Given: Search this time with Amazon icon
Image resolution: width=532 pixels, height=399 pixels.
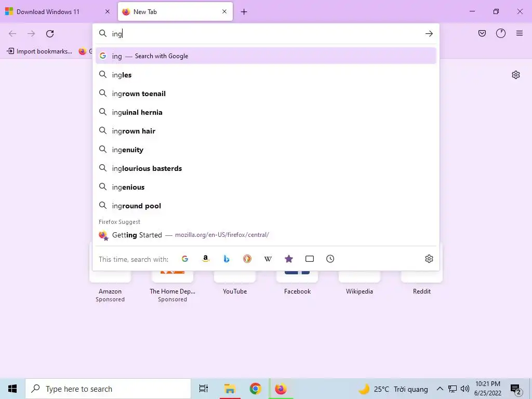Looking at the screenshot, I should 206,259.
